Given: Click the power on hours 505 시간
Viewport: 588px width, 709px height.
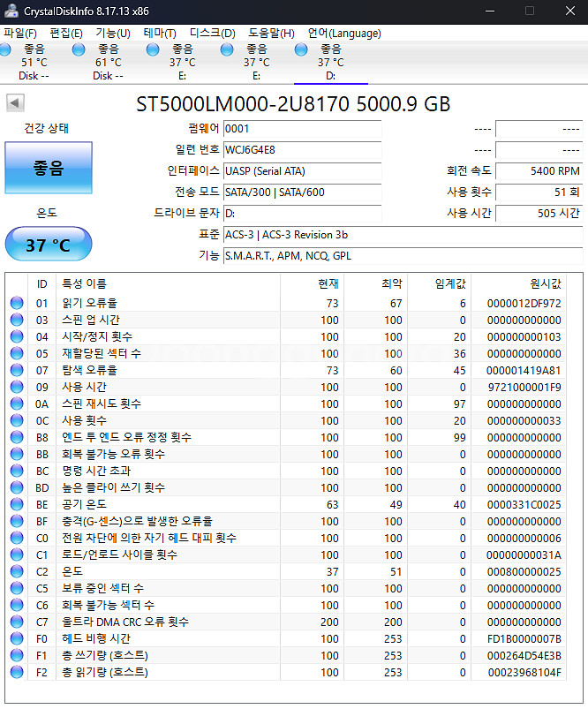Looking at the screenshot, I should (539, 214).
